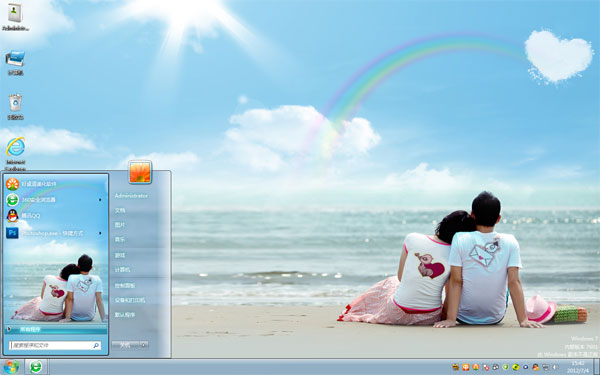Open the Recycle Bin desktop icon
This screenshot has height=375, width=600.
(x=15, y=107)
